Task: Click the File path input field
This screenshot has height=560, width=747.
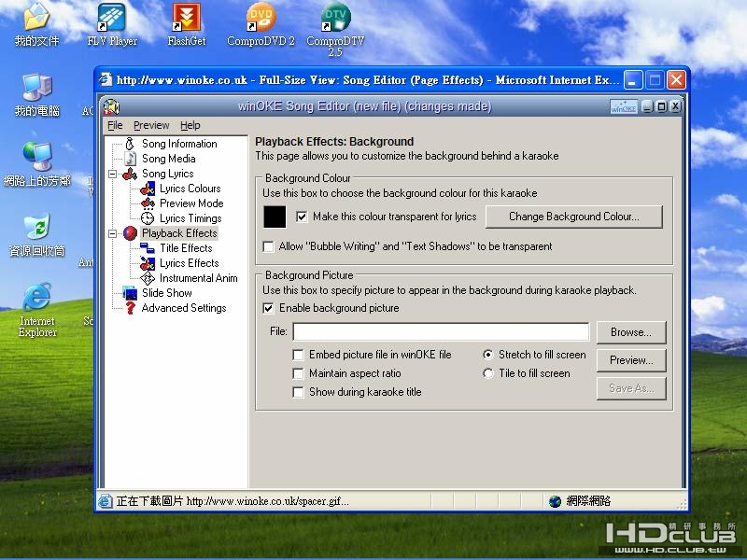Action: (x=441, y=331)
